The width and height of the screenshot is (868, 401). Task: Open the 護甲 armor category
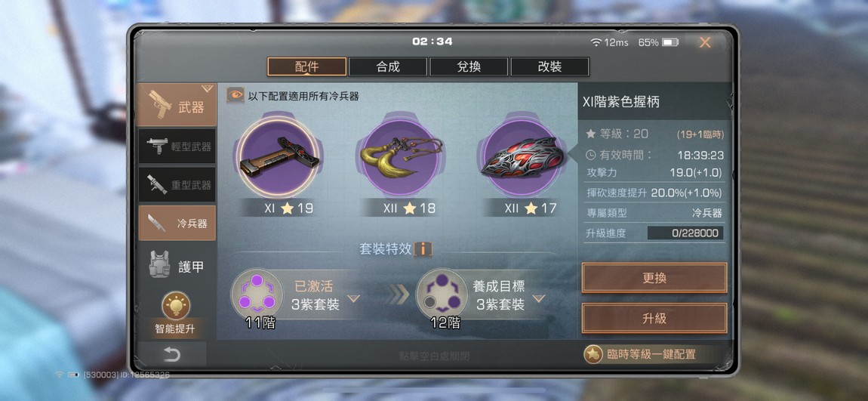pyautogui.click(x=177, y=265)
